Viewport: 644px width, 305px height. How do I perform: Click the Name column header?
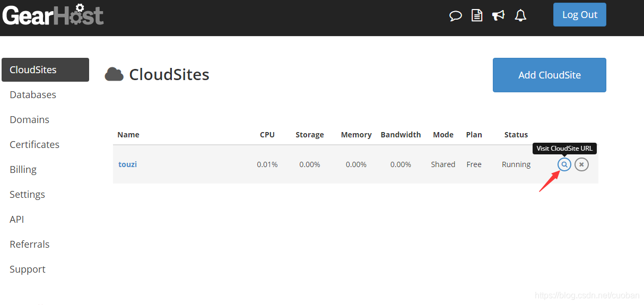click(x=128, y=135)
